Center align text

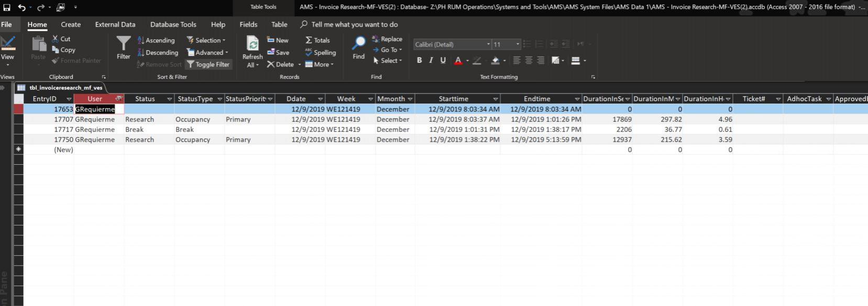tap(529, 61)
